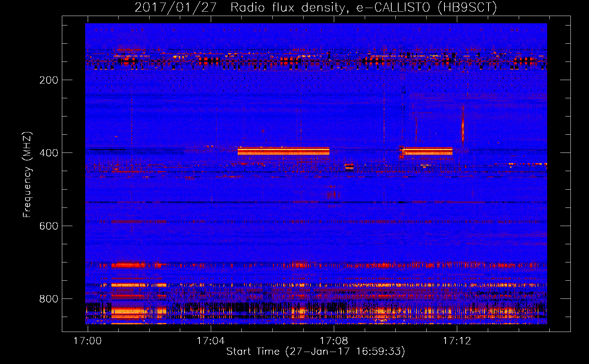
Task: Click the 17:08 time tick label
Action: click(x=334, y=341)
